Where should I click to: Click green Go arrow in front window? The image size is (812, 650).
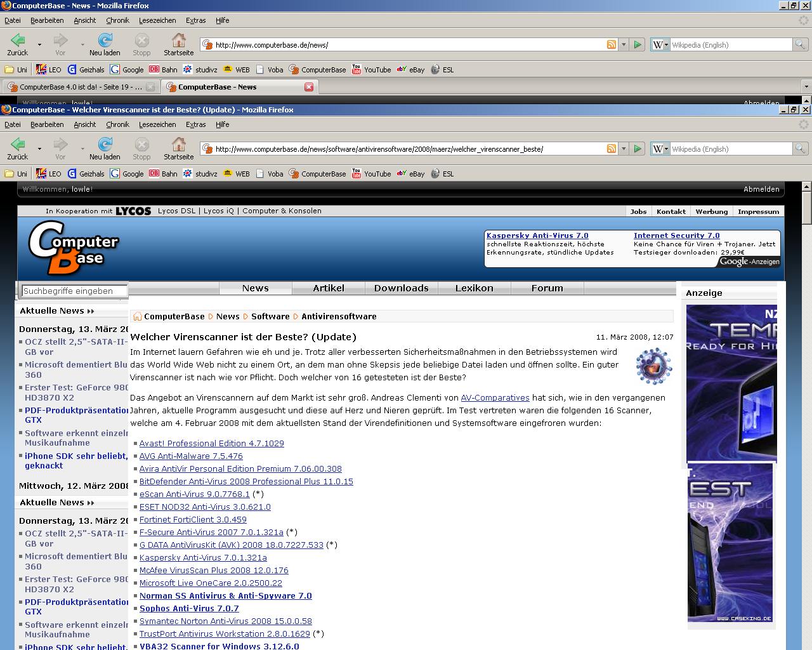(x=638, y=149)
